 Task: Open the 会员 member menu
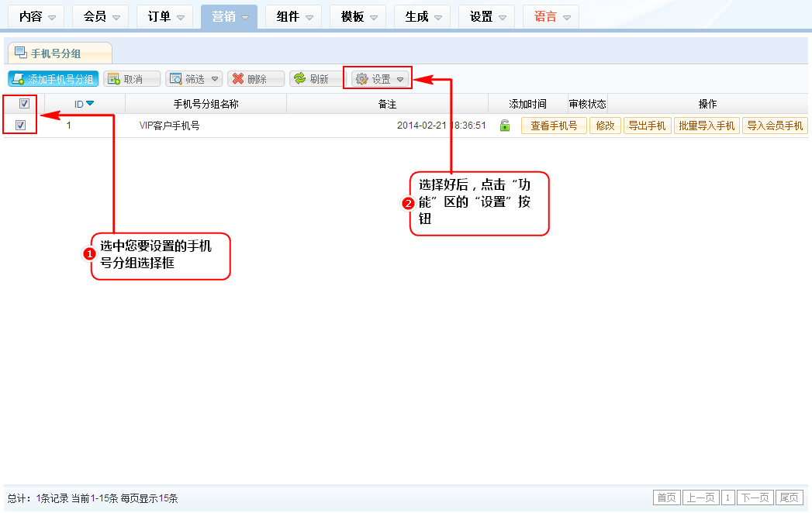click(100, 16)
